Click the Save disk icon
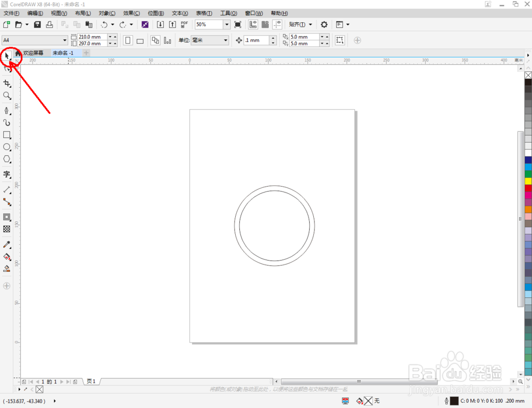 tap(37, 24)
